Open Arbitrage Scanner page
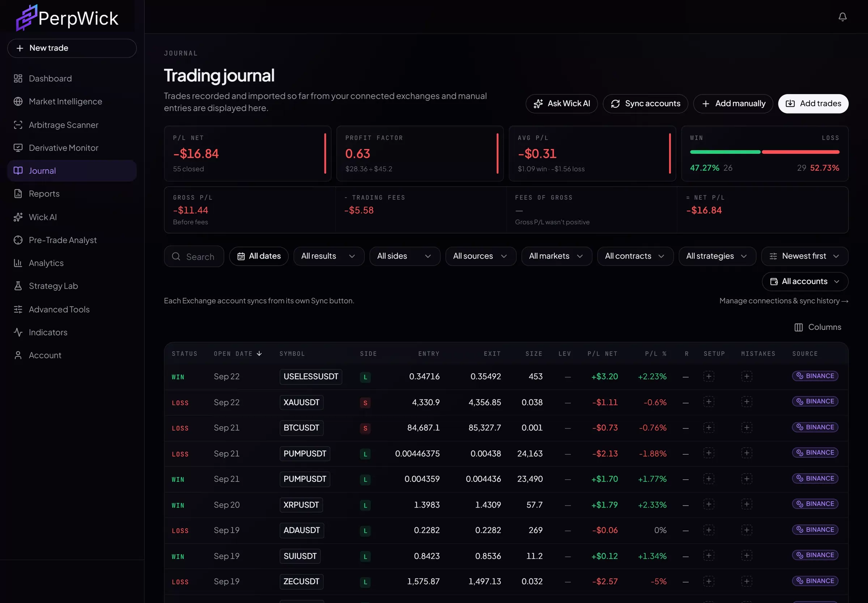This screenshot has width=868, height=603. coord(72,125)
